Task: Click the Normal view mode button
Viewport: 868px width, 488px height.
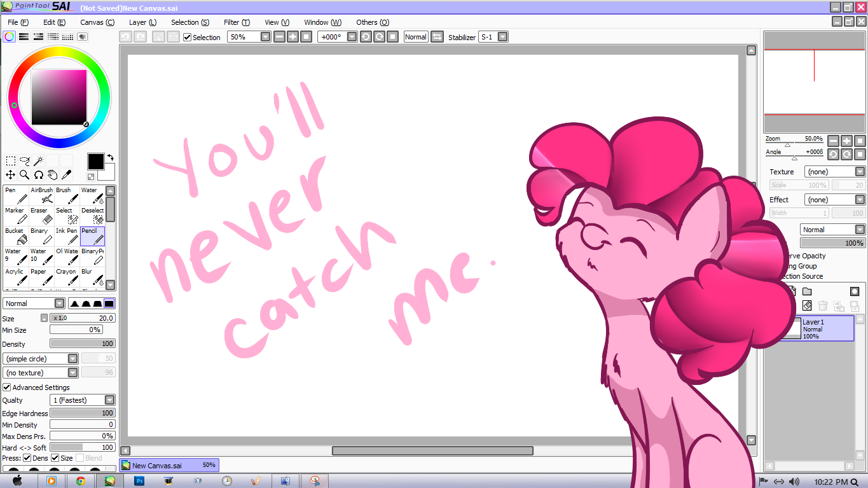Action: click(416, 37)
